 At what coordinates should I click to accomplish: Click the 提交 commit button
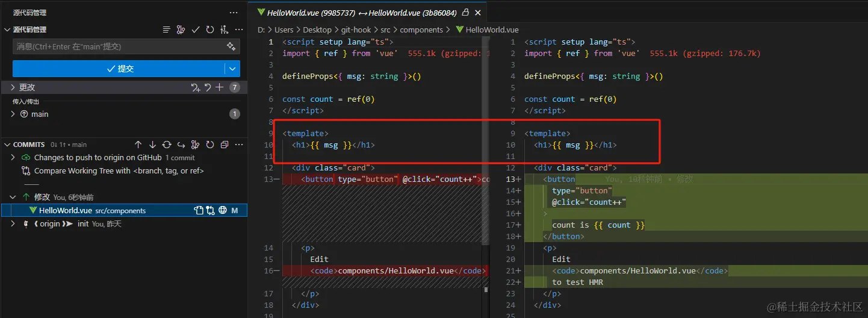pos(119,69)
